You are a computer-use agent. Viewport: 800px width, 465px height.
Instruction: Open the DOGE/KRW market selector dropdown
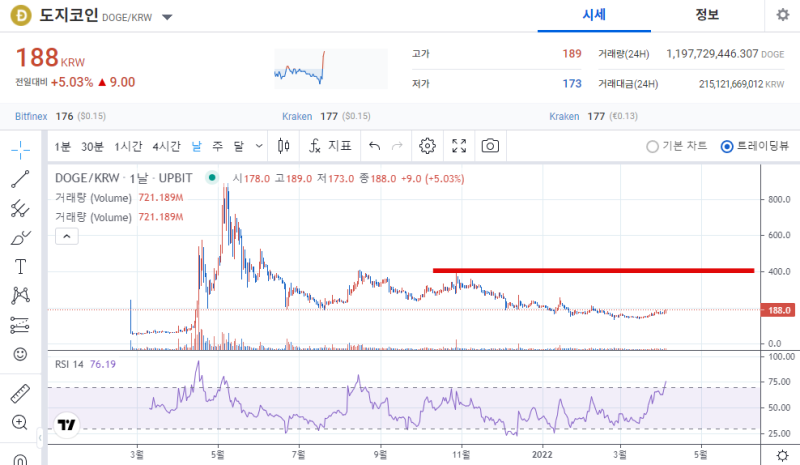click(x=167, y=17)
